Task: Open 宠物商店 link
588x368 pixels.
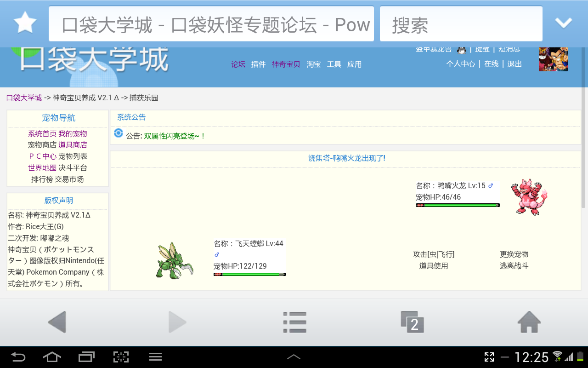Action: (x=42, y=145)
